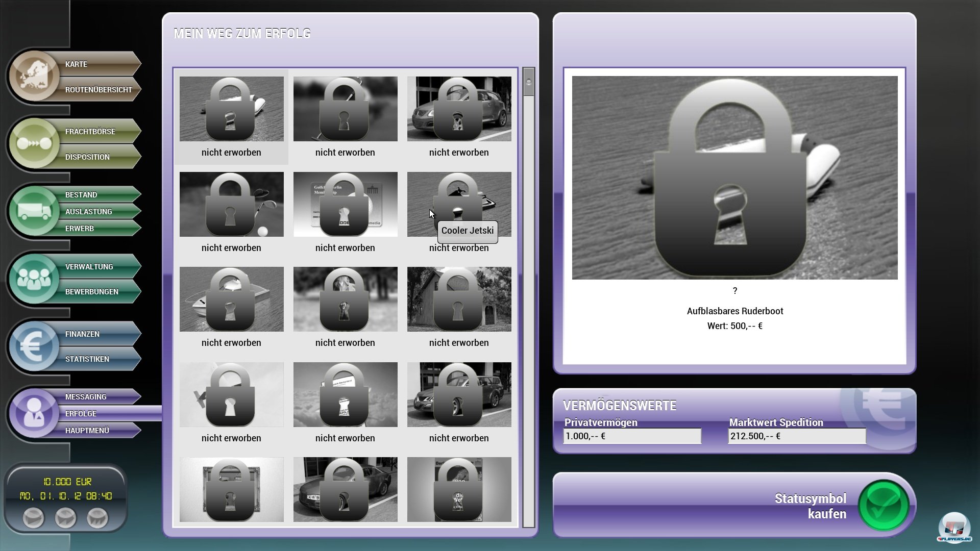Image resolution: width=980 pixels, height=551 pixels.
Task: Click the green checkmark buy button
Action: (x=884, y=506)
